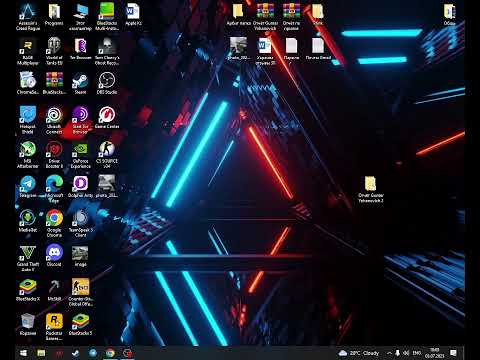Open the photo thumbnail below the top-center folder
This screenshot has height=360, width=480.
point(238,49)
